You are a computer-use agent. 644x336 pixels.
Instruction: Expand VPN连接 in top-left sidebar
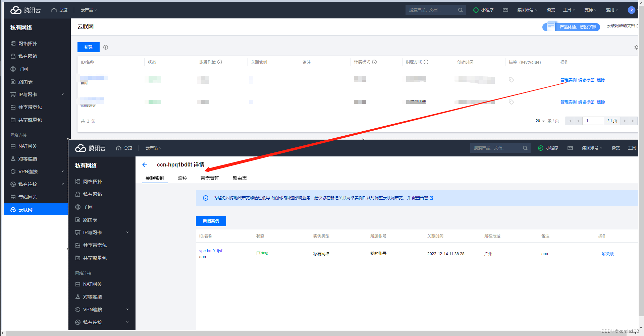point(62,172)
